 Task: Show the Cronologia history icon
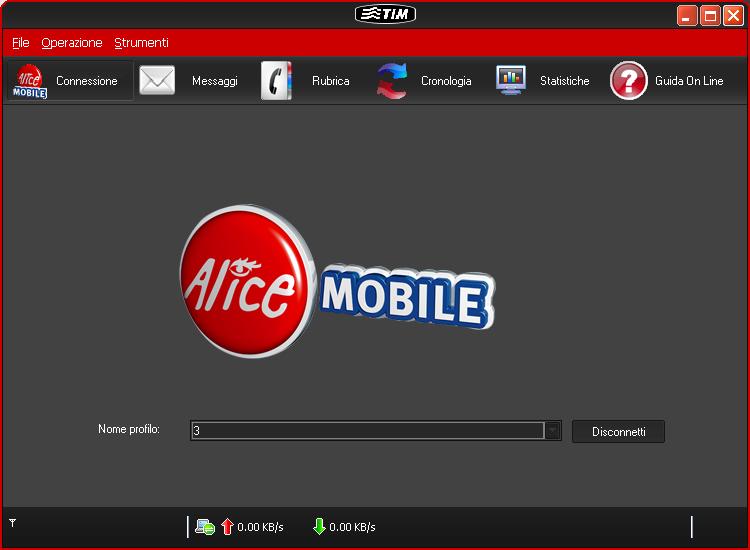[x=392, y=81]
